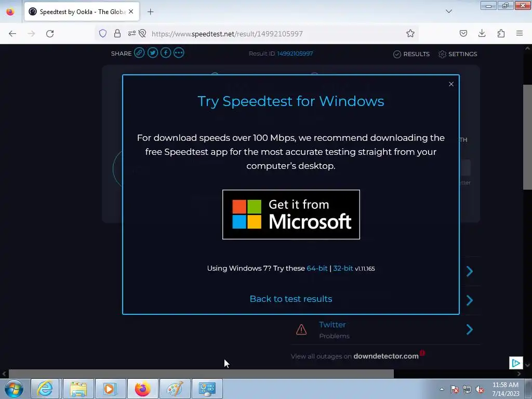Expand the Twitter Problems outage row chevron
This screenshot has width=532, height=399.
click(470, 329)
